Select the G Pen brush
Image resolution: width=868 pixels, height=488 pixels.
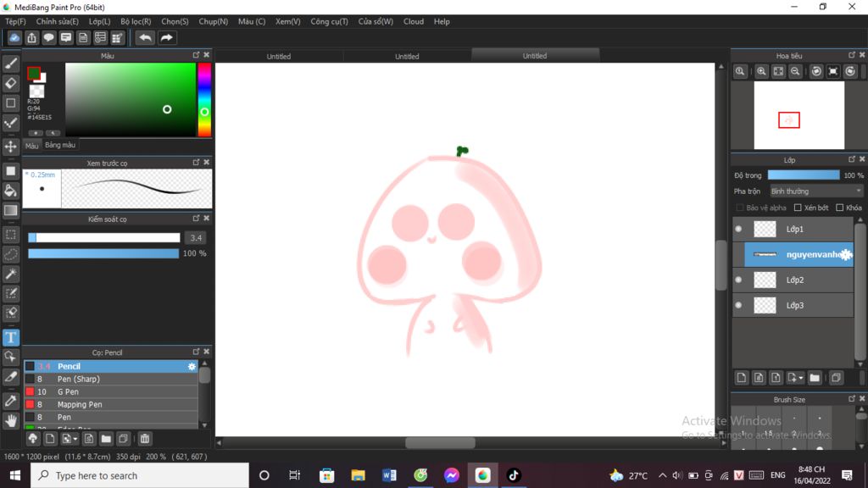[111, 391]
